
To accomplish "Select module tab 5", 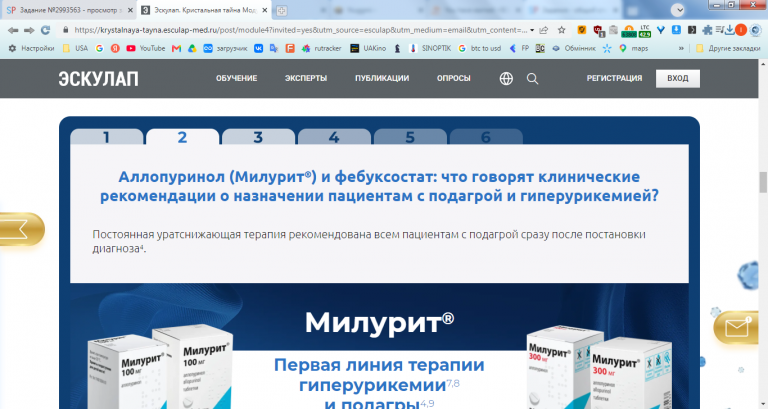I will (x=410, y=137).
